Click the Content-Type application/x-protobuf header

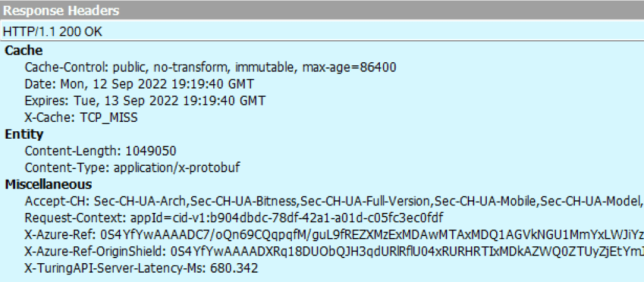132,168
